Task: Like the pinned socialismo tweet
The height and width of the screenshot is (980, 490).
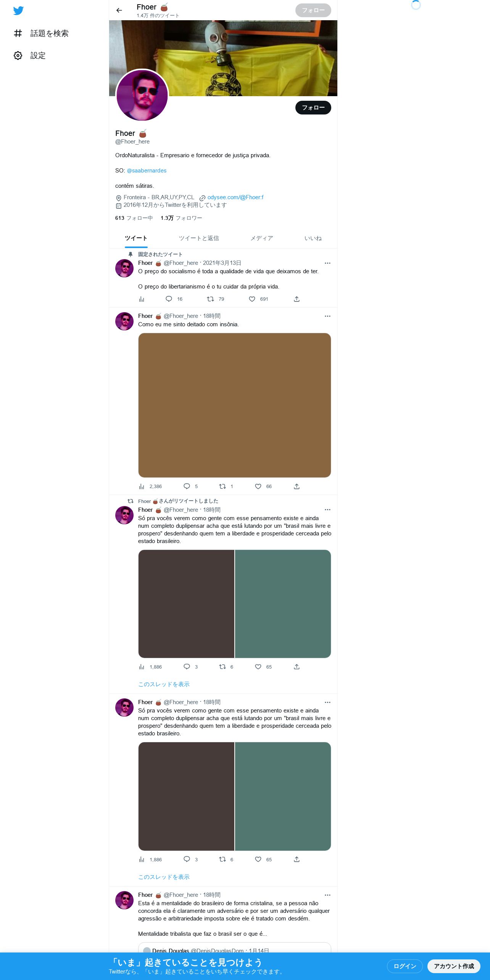Action: tap(252, 299)
